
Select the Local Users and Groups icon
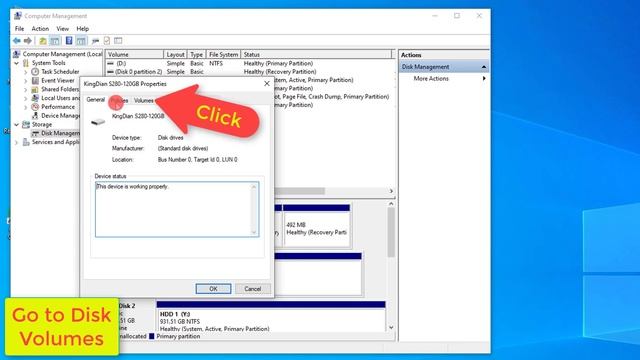point(35,98)
